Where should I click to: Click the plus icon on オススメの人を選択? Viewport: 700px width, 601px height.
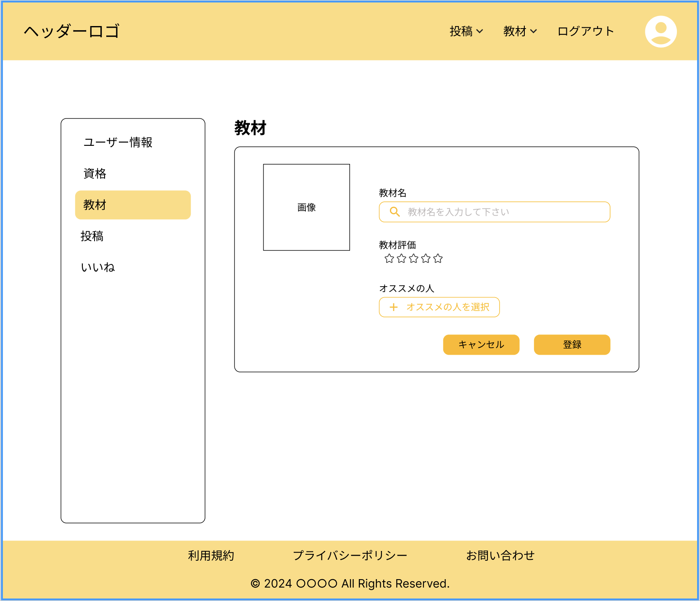click(393, 307)
